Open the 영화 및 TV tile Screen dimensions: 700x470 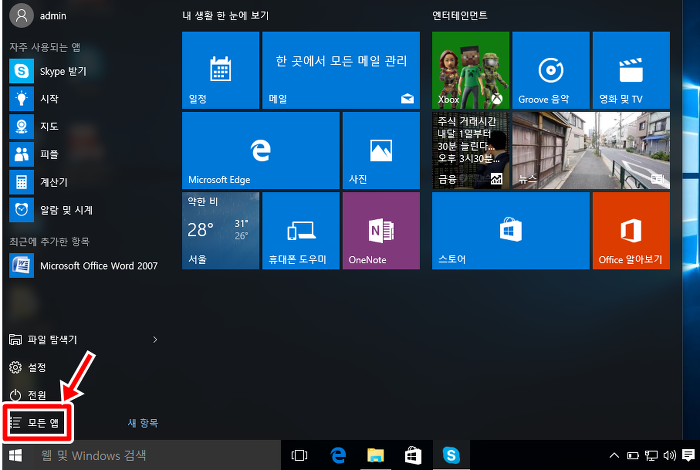click(631, 70)
